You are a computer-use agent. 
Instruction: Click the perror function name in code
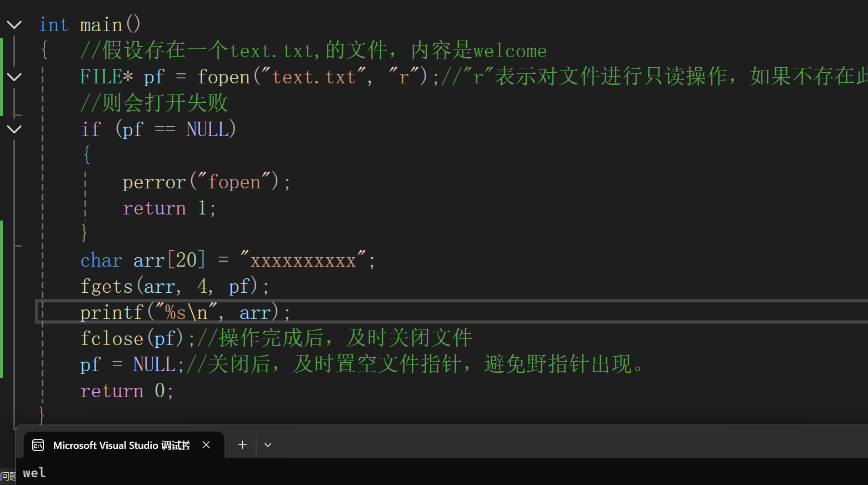click(154, 181)
